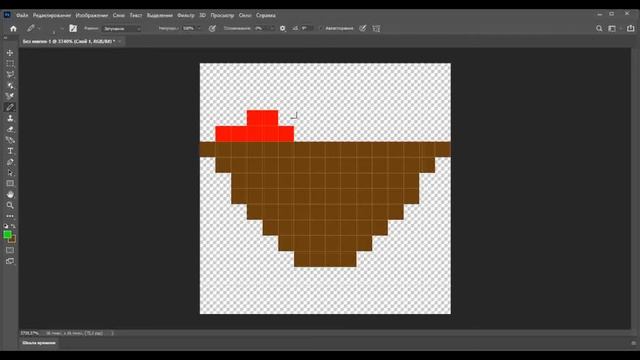
Task: Open the Просмотр menu
Action: coord(222,16)
